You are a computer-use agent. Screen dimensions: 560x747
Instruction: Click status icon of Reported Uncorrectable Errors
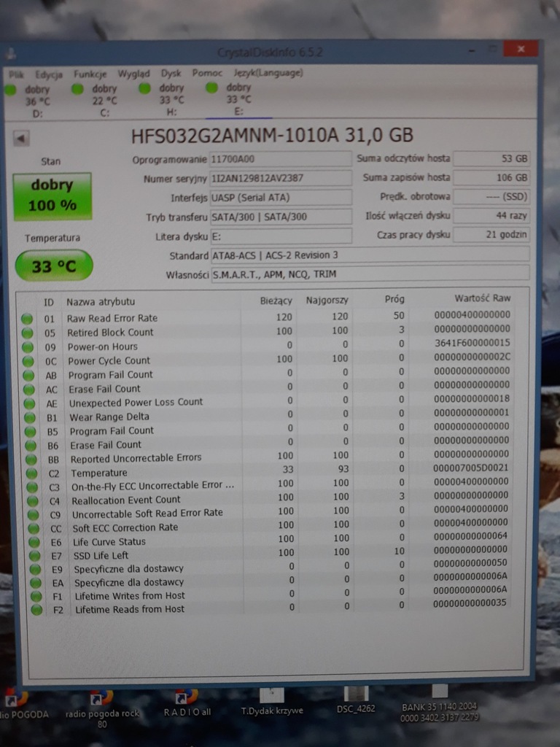(31, 460)
